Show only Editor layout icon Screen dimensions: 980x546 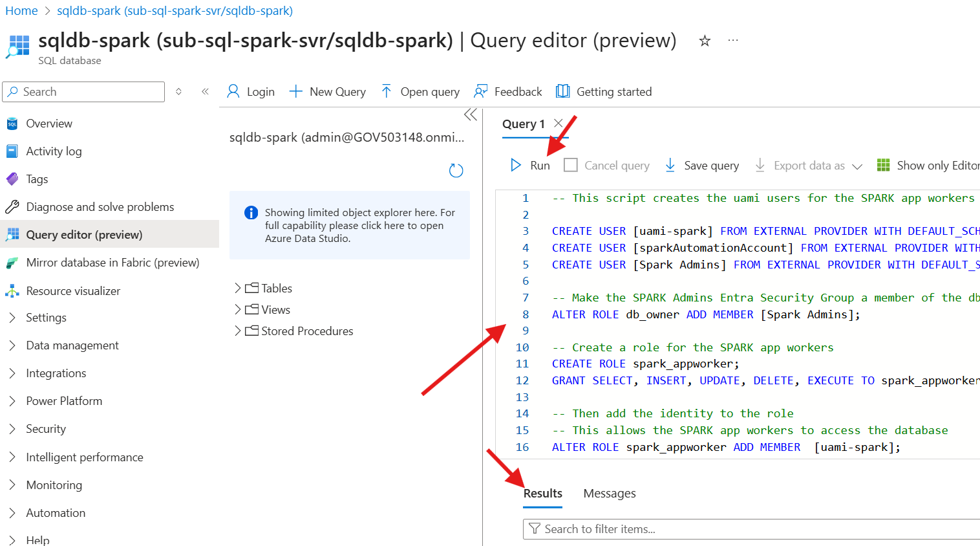click(x=883, y=165)
